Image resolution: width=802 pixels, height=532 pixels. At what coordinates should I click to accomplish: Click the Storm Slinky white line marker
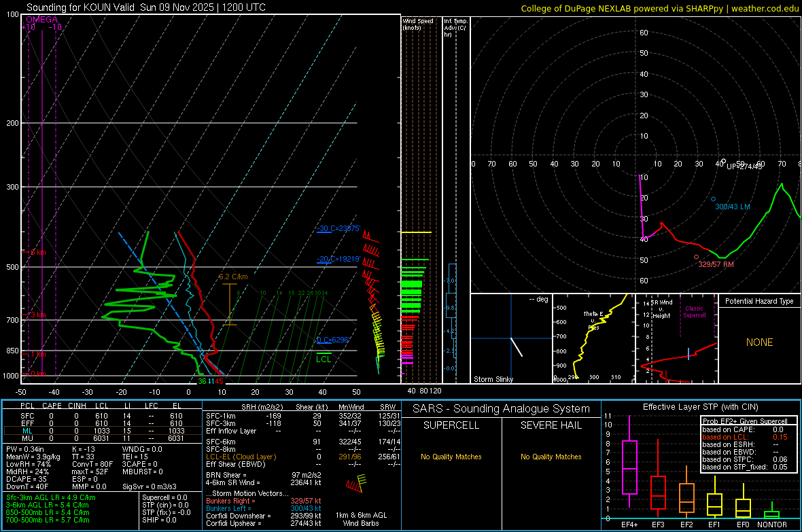tap(517, 347)
